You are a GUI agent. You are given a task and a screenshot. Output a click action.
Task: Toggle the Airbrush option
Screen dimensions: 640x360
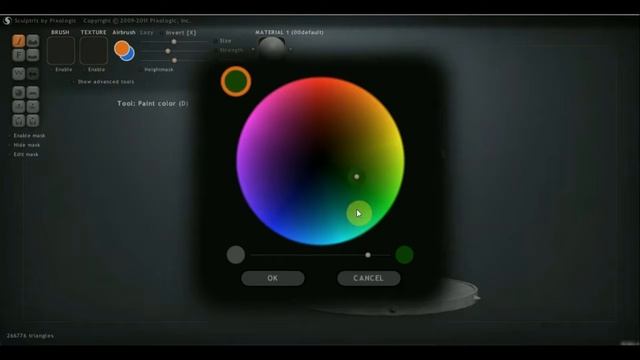124,32
